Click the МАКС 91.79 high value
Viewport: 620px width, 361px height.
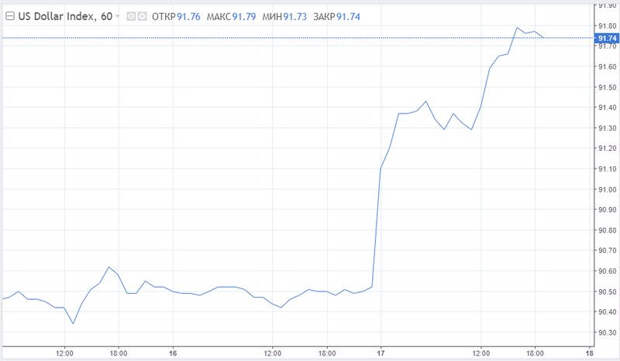(231, 17)
